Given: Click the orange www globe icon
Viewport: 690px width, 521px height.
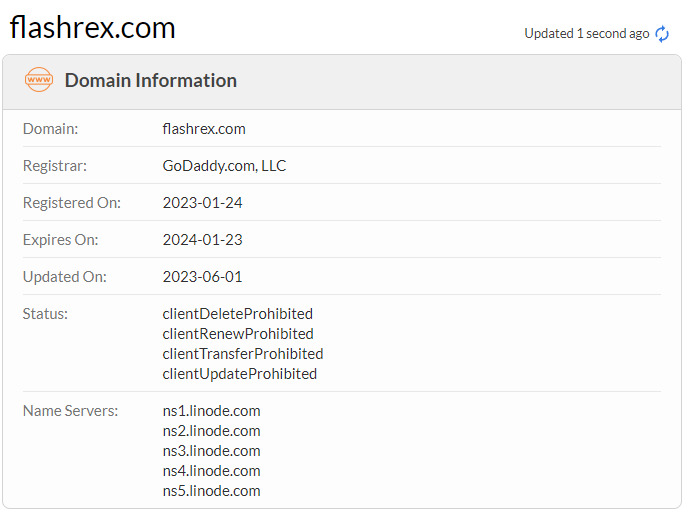Looking at the screenshot, I should point(39,80).
